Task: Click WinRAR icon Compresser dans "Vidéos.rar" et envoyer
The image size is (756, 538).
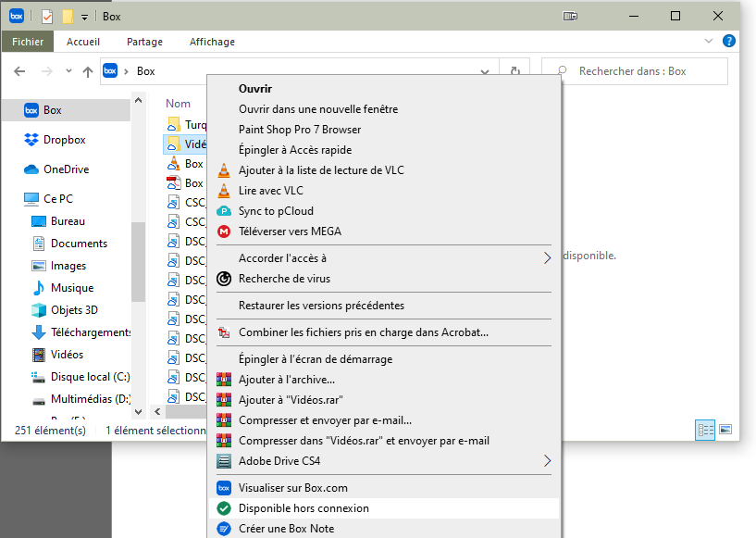Action: pyautogui.click(x=224, y=441)
